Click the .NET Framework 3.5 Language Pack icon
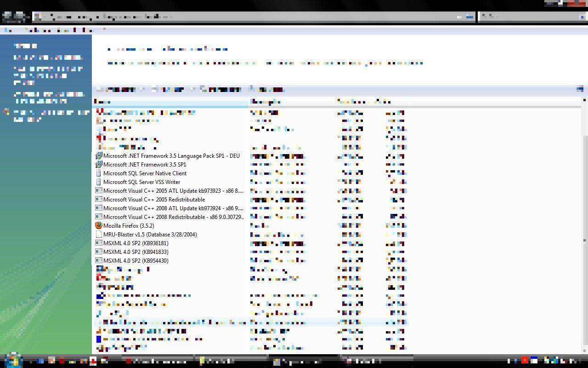Screen dimensions: 588x368 98,156
